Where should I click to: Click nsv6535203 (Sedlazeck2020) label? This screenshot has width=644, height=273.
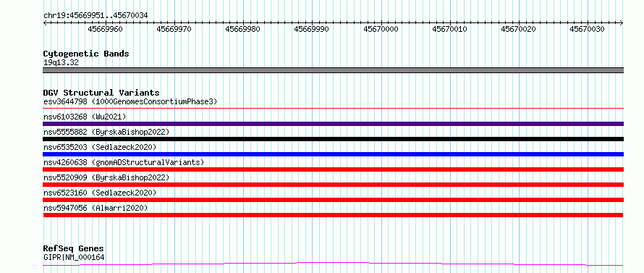point(100,147)
